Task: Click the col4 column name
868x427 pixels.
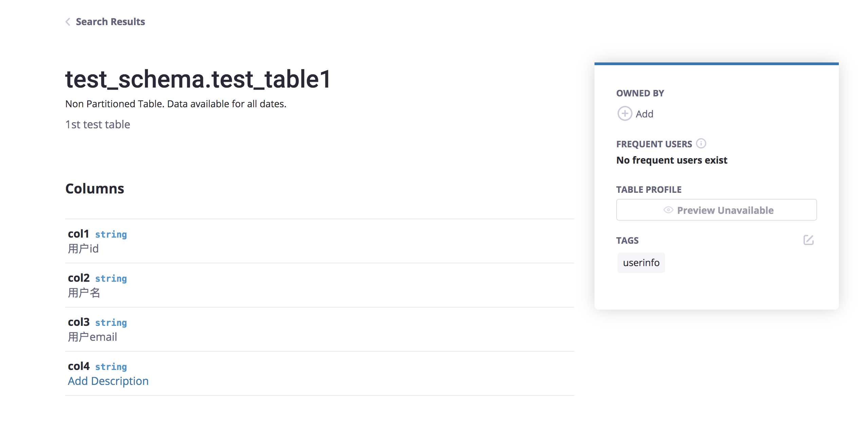Action: [79, 366]
